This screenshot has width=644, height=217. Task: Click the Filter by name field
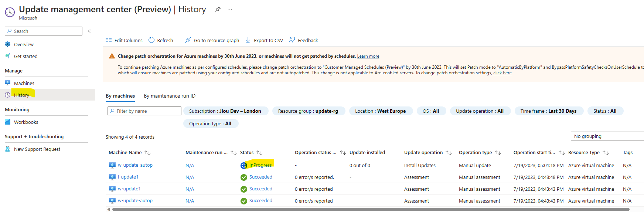pos(144,111)
